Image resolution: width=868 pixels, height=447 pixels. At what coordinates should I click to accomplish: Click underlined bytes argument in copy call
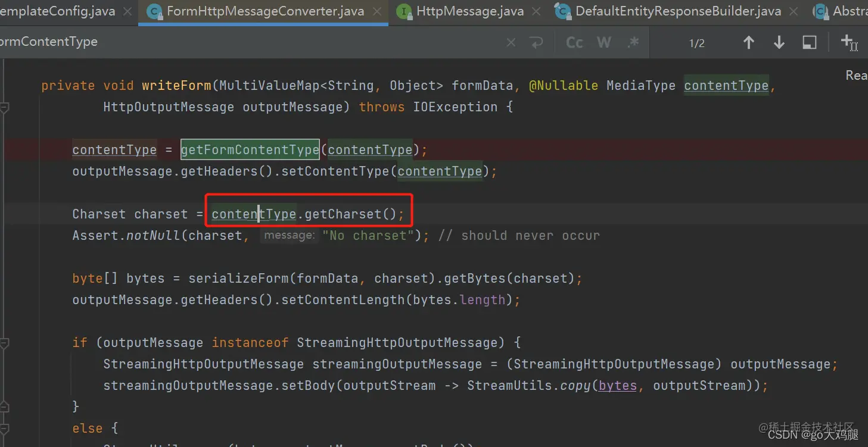[x=618, y=386]
